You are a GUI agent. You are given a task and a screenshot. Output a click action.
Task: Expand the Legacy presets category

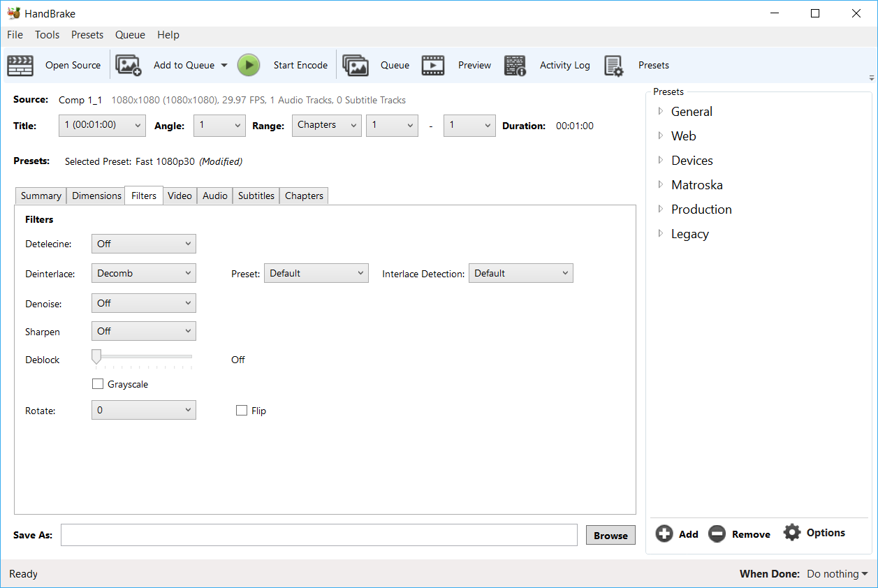(x=661, y=233)
